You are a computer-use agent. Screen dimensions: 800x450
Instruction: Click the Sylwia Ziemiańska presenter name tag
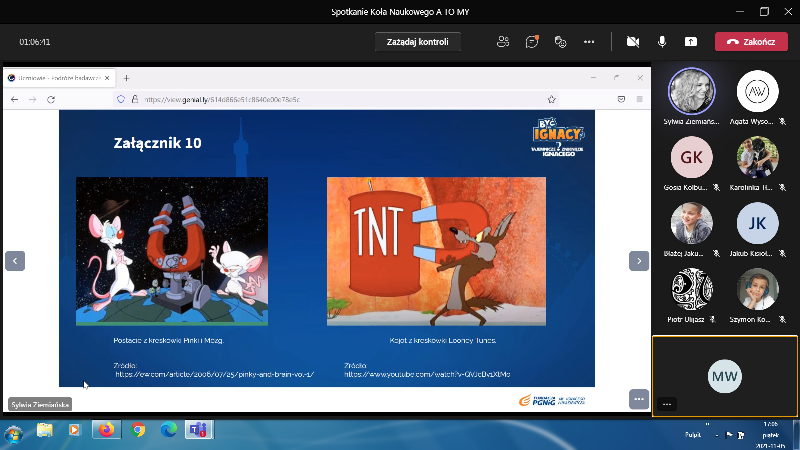(40, 405)
